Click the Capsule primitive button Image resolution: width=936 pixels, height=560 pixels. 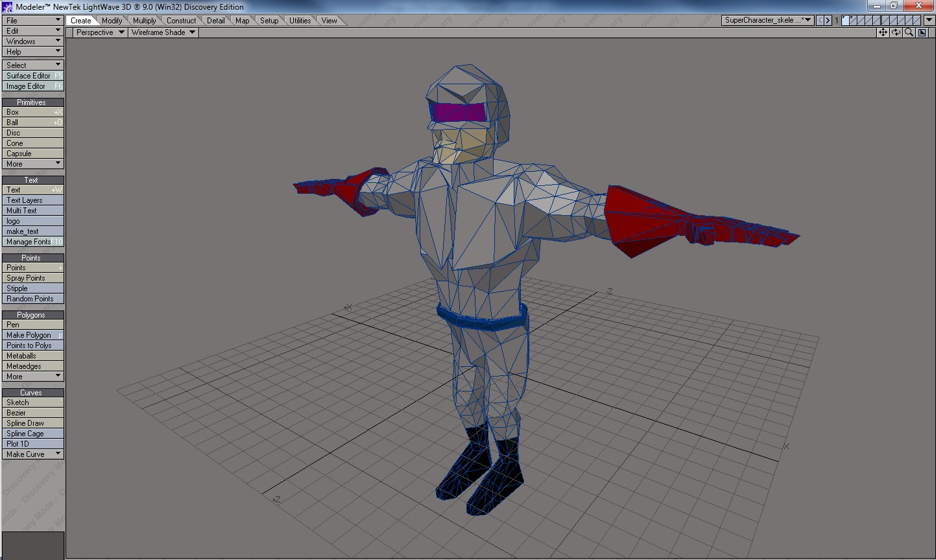[32, 154]
